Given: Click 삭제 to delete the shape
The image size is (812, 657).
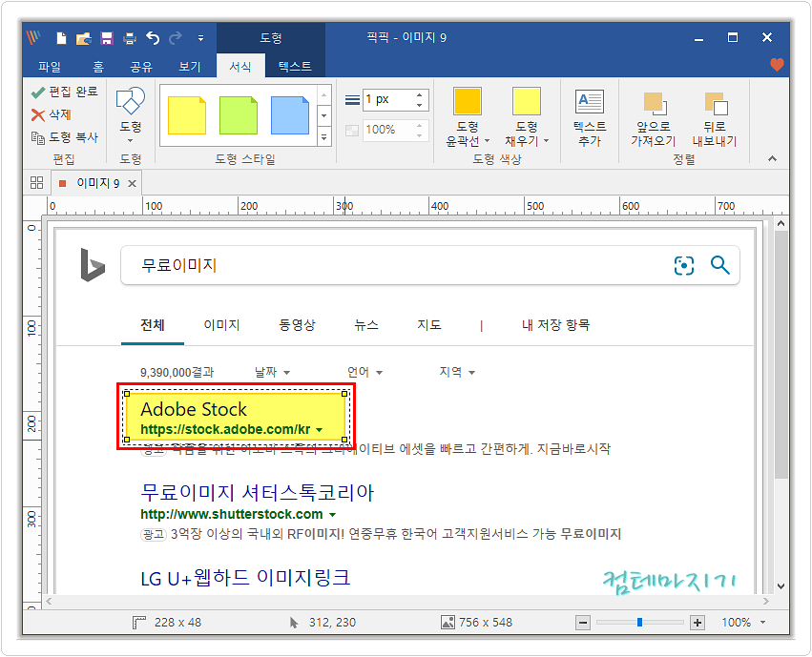Looking at the screenshot, I should coord(52,114).
